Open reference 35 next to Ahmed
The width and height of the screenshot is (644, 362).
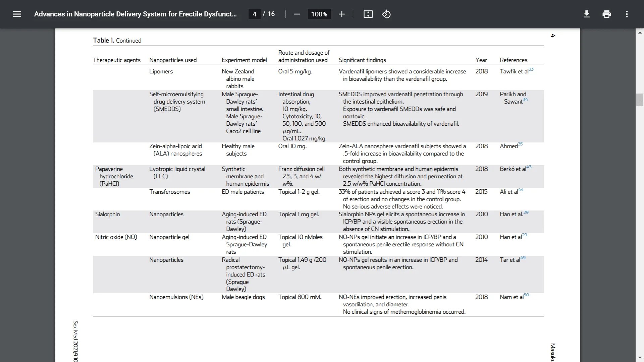click(520, 144)
